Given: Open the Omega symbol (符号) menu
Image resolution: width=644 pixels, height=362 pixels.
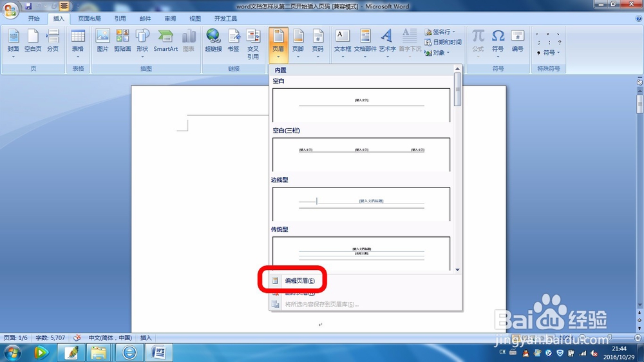Looking at the screenshot, I should pos(498,44).
